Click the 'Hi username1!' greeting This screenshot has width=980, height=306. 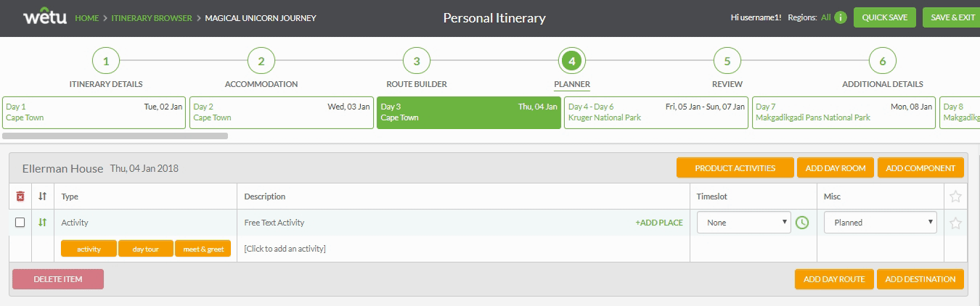(756, 17)
